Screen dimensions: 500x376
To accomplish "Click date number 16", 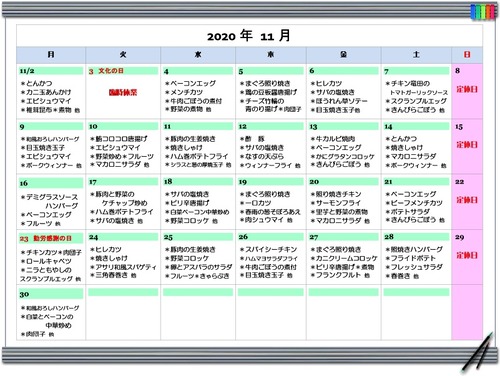I will tap(24, 183).
